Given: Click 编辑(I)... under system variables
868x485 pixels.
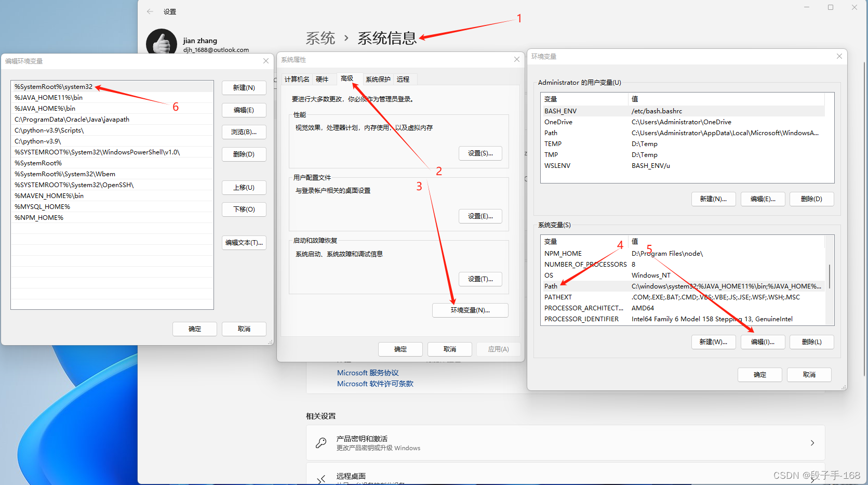Looking at the screenshot, I should (763, 342).
